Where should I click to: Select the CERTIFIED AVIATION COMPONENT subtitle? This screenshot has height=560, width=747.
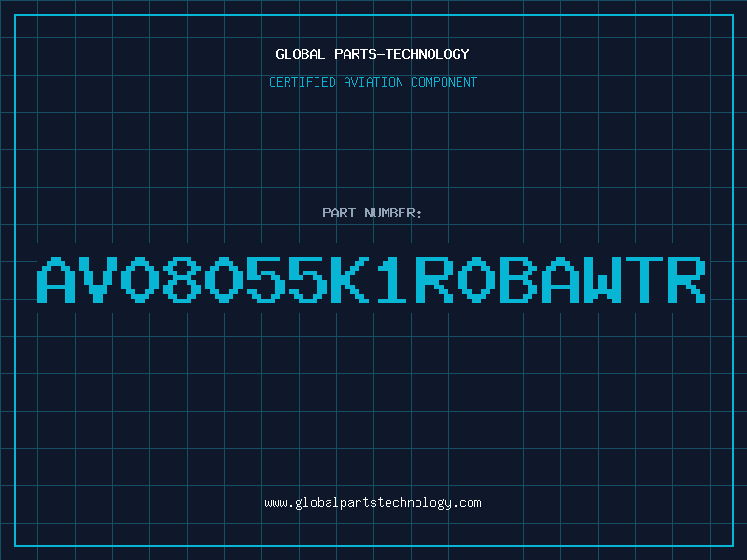(x=373, y=82)
